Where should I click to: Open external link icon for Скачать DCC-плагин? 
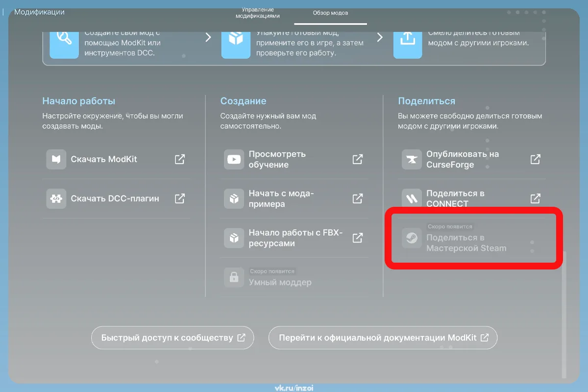(180, 198)
